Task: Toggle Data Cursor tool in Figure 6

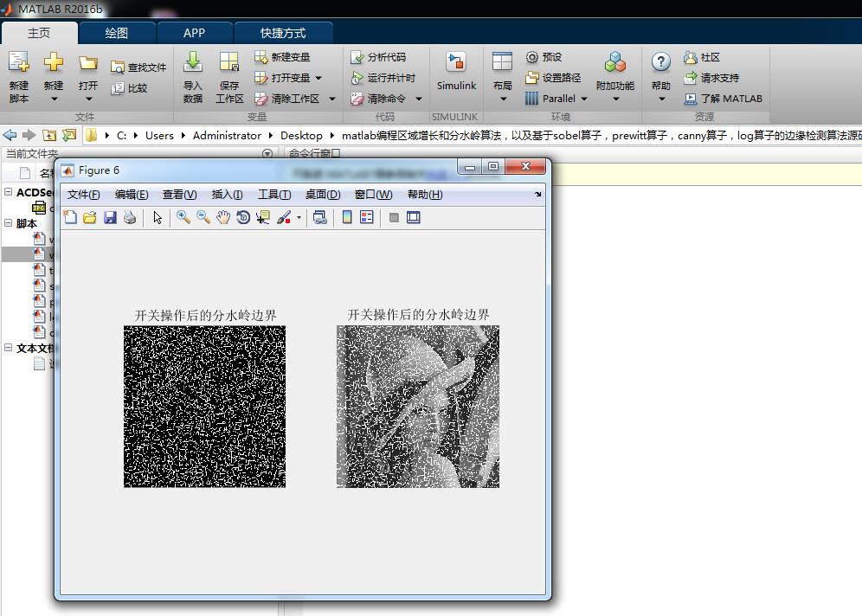Action: click(263, 218)
